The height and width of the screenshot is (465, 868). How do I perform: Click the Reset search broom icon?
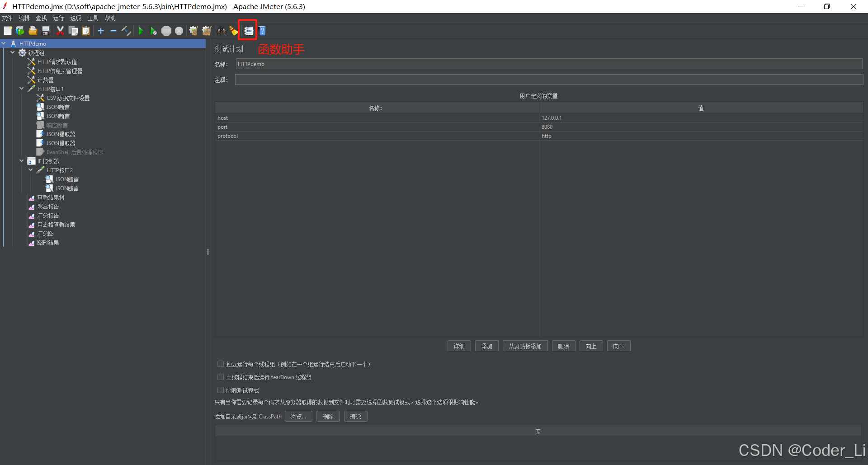[x=234, y=31]
